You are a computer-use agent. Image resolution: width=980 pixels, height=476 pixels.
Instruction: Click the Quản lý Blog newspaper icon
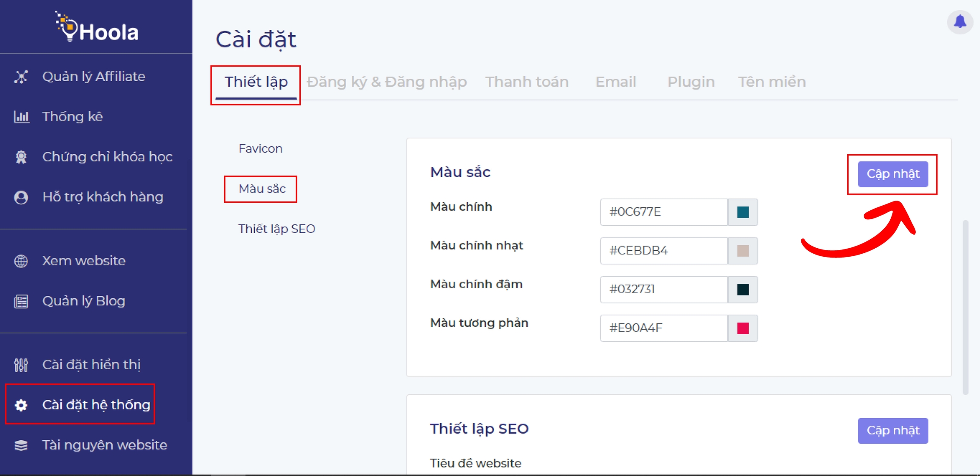[21, 301]
